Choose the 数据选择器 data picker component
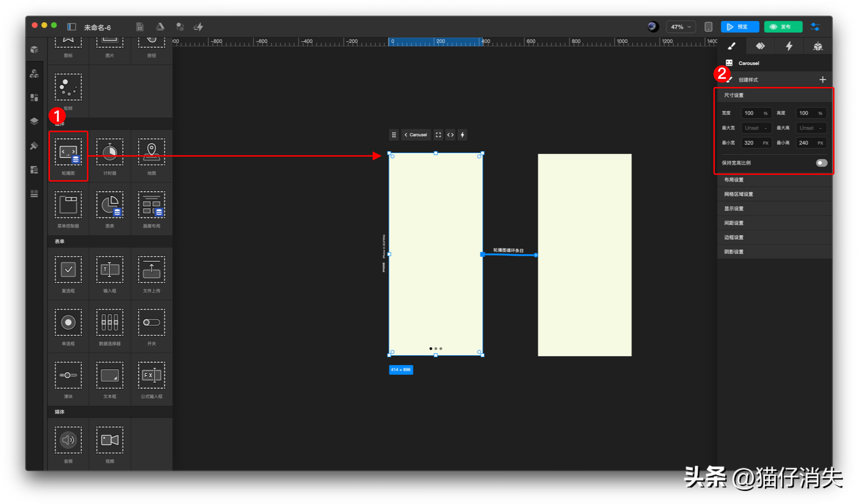 [110, 326]
